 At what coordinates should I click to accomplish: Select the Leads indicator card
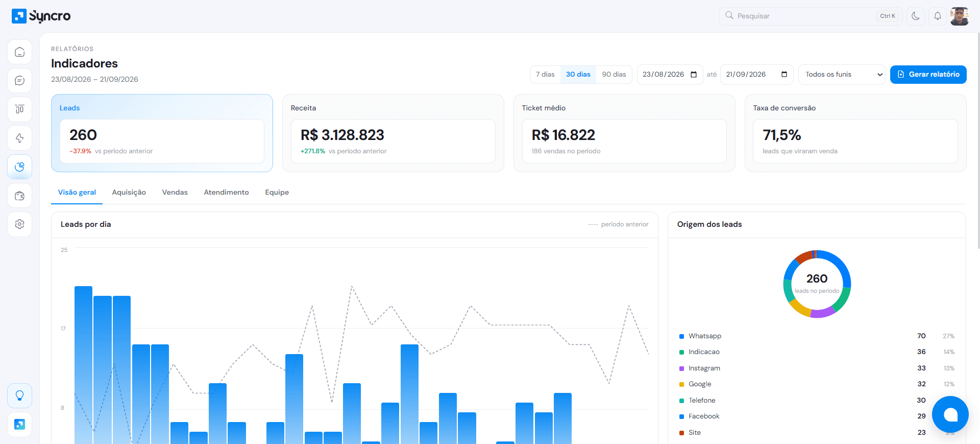point(162,133)
